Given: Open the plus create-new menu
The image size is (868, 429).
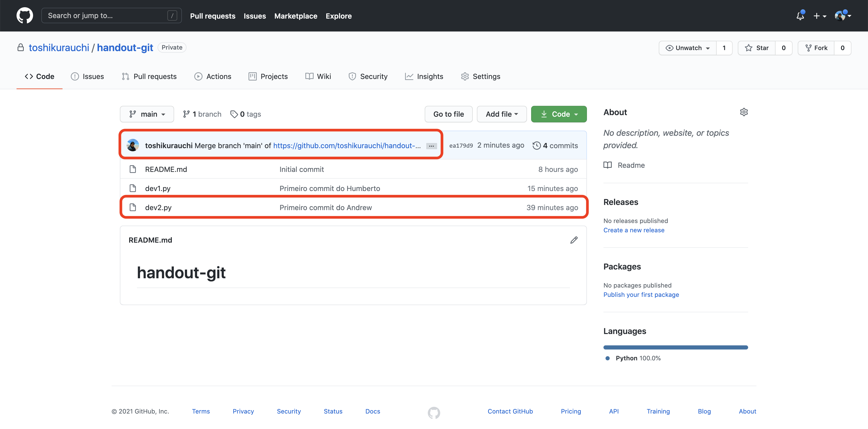Looking at the screenshot, I should (820, 16).
